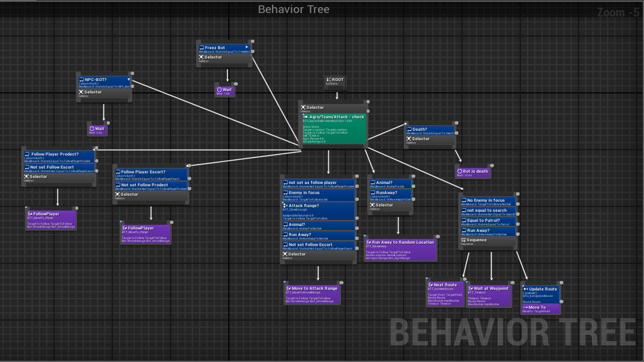
Task: Select the Selector under Death? decorator
Action: click(430, 140)
